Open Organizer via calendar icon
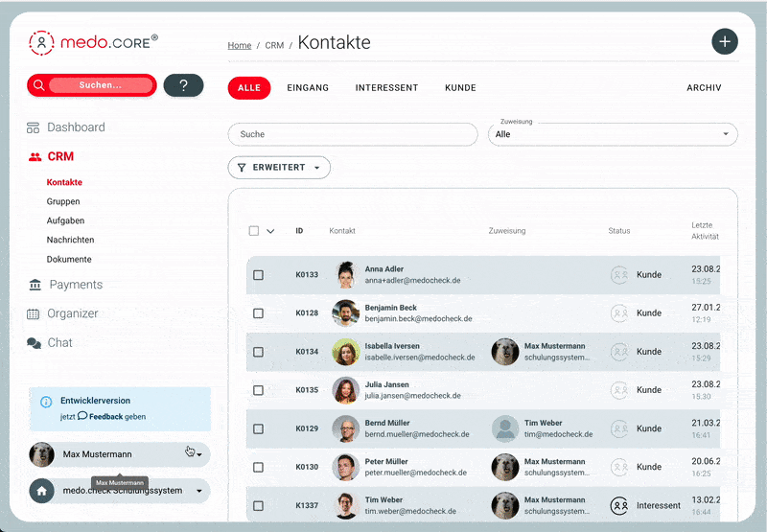This screenshot has width=767, height=532. pos(34,313)
